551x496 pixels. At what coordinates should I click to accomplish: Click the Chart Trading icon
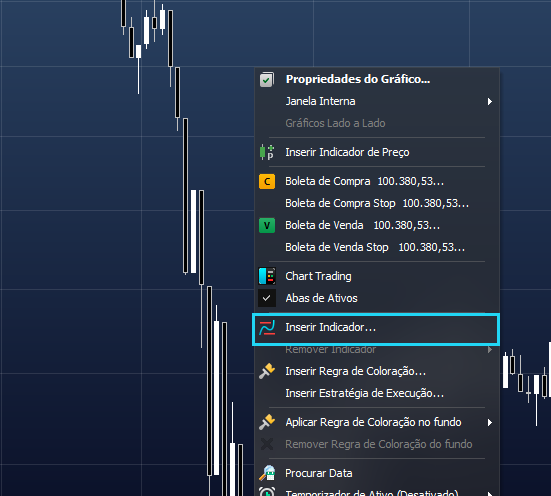point(267,276)
